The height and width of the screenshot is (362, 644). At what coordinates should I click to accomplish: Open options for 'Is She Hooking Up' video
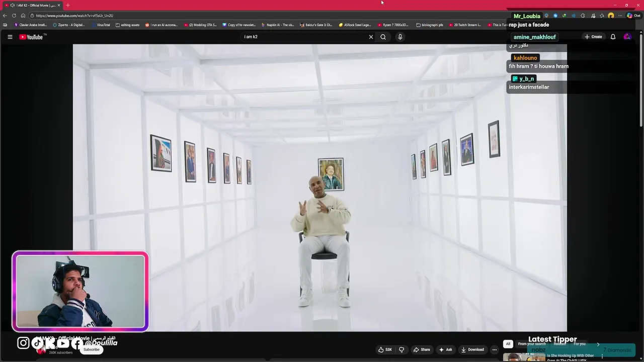(x=602, y=356)
